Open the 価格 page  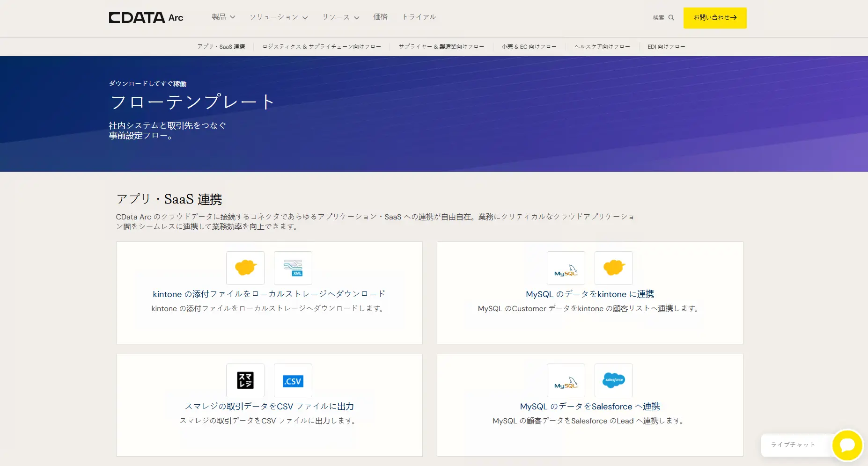click(x=380, y=17)
